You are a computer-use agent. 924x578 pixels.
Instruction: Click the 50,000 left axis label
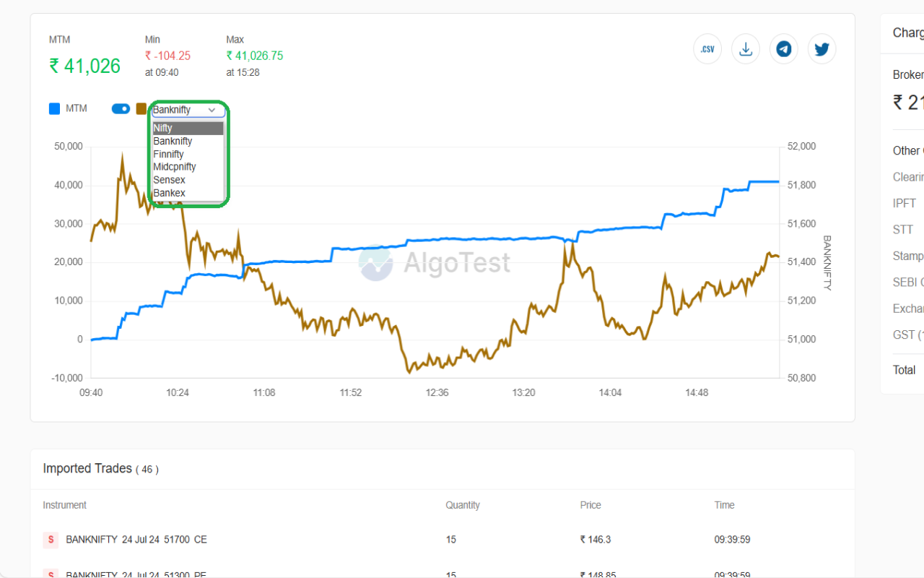pyautogui.click(x=69, y=146)
